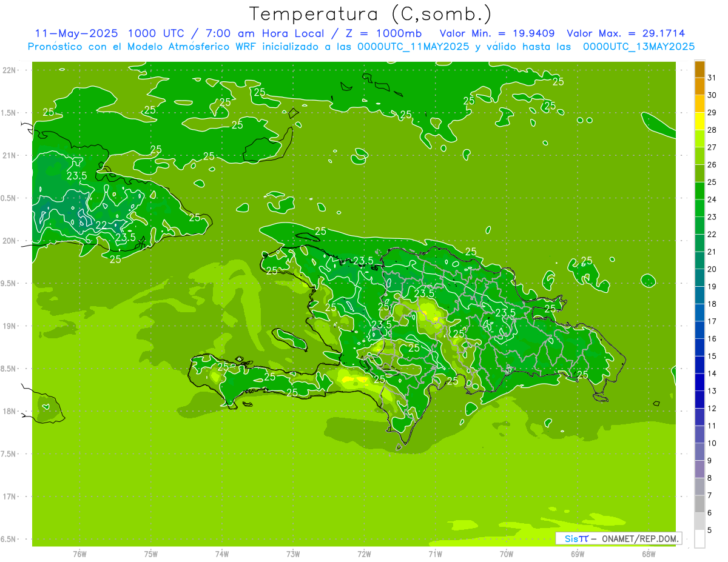Viewport: 728px width, 562px height.
Task: Click the "75W" longitude label
Action: coord(151,554)
